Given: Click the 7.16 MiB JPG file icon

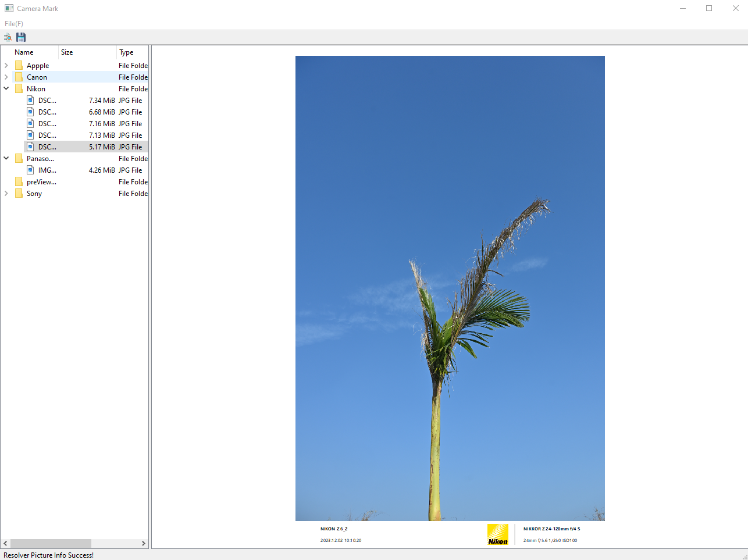Looking at the screenshot, I should (x=30, y=123).
